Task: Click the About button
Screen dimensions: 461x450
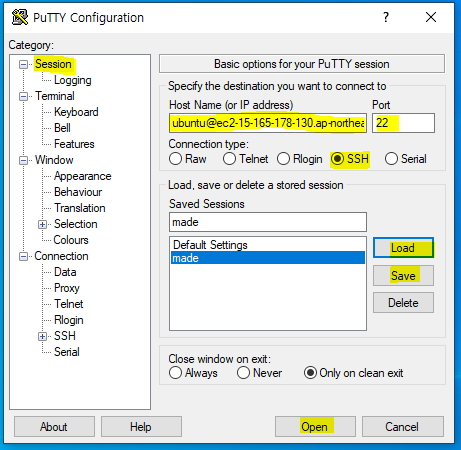Action: tap(54, 427)
